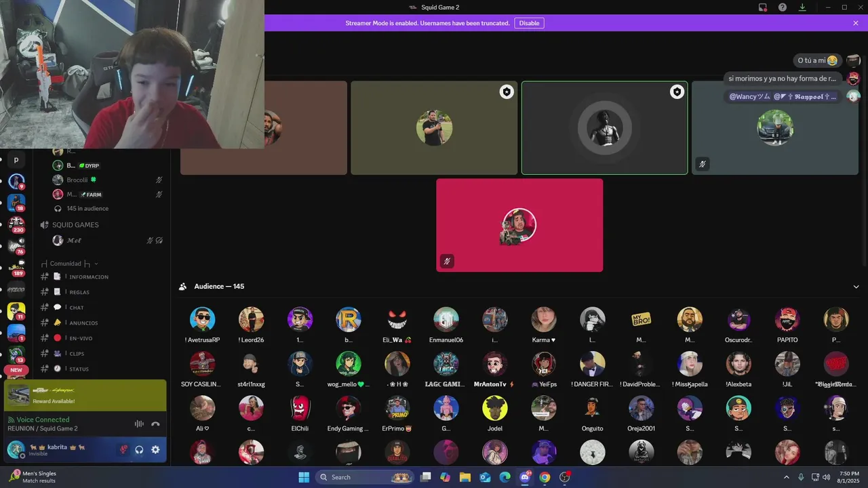868x488 pixels.
Task: Open User Settings gear icon
Action: point(155,449)
